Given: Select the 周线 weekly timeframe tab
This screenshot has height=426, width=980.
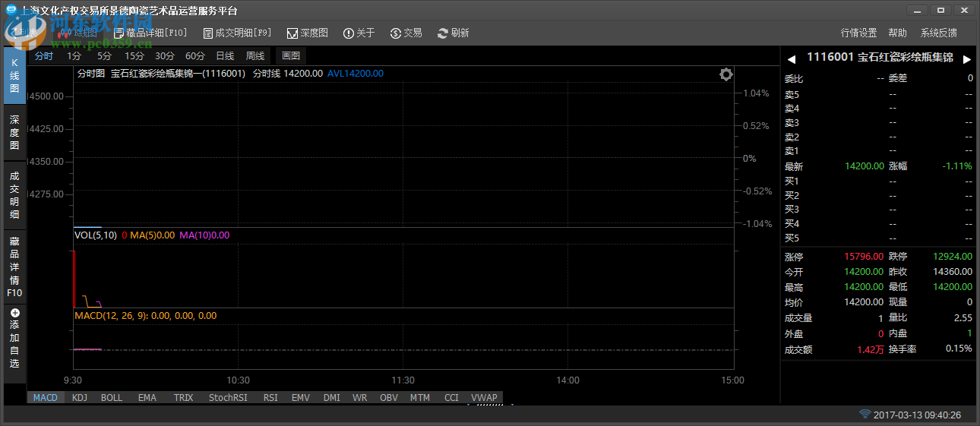Looking at the screenshot, I should click(255, 56).
